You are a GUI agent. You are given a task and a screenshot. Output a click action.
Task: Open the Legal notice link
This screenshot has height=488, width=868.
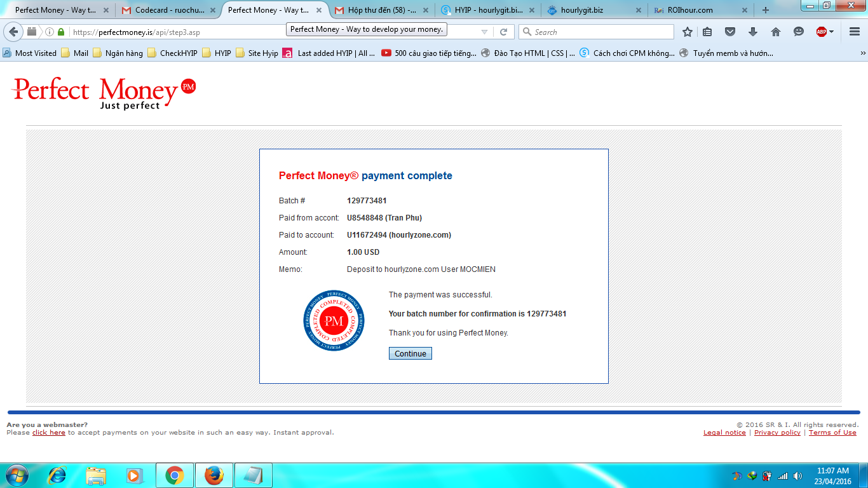click(x=724, y=433)
